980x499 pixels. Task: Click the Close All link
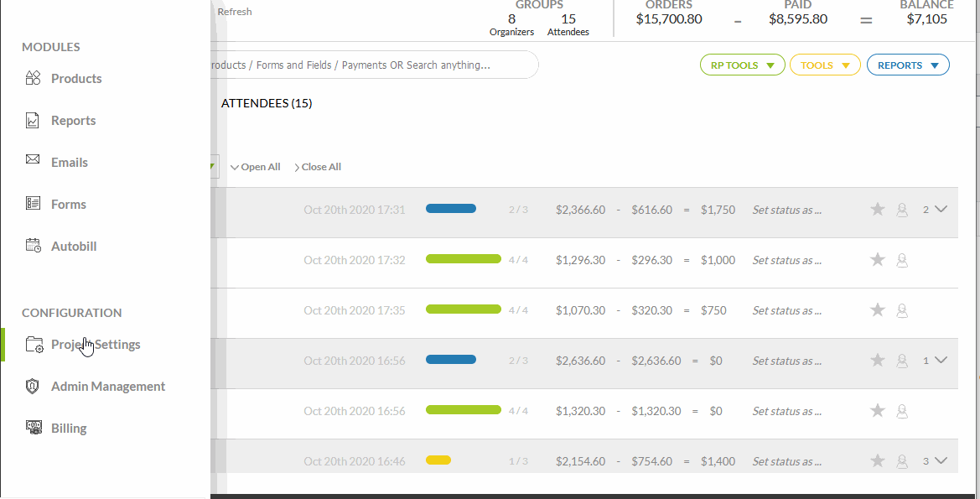(x=318, y=167)
